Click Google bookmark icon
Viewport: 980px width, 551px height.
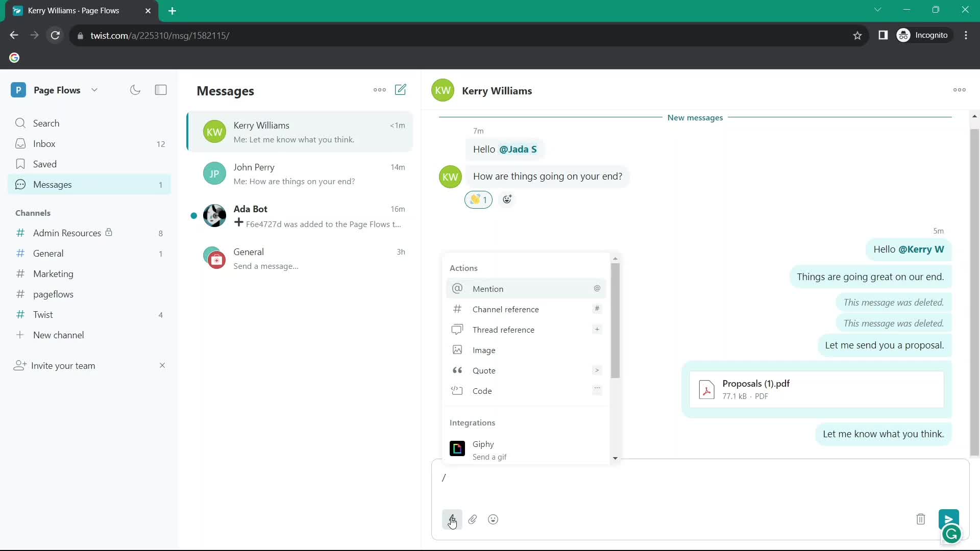tap(14, 58)
